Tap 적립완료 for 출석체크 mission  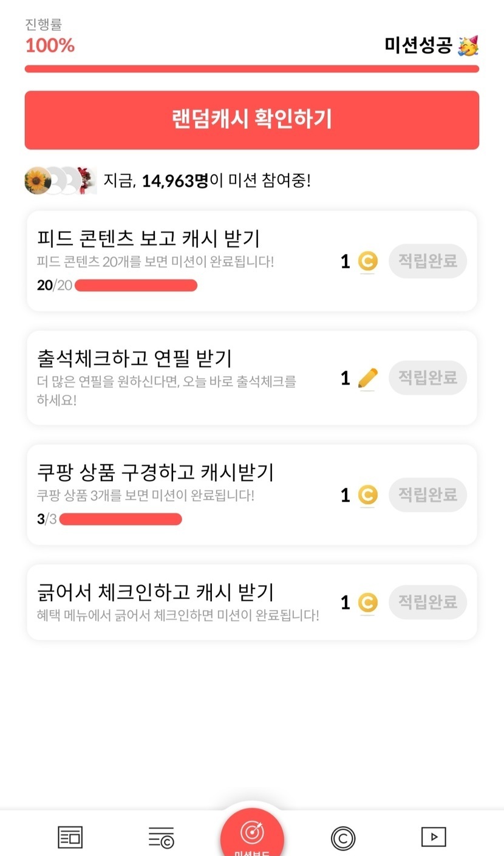pyautogui.click(x=427, y=378)
